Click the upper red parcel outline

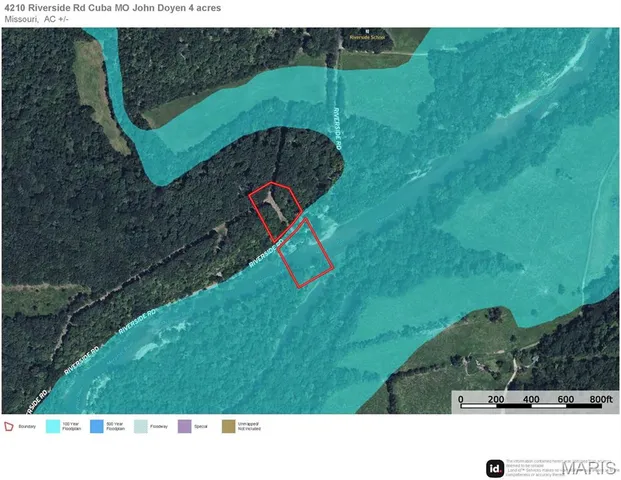275,211
